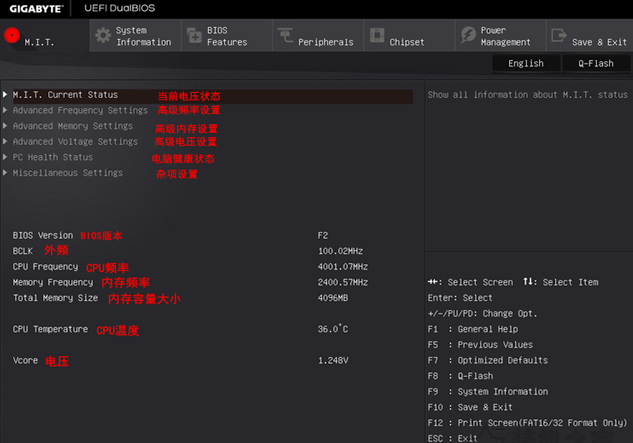633x443 pixels.
Task: Open Advanced Memory Settings entry
Action: pos(73,126)
